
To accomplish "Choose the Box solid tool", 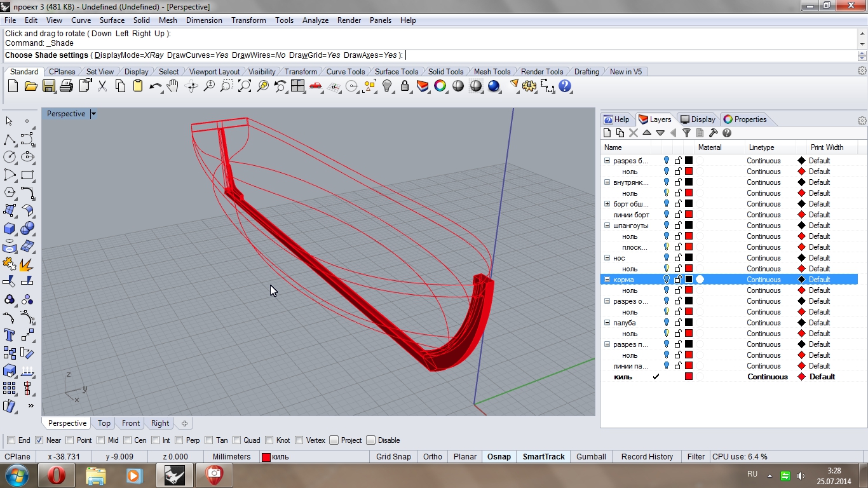I will tap(10, 228).
